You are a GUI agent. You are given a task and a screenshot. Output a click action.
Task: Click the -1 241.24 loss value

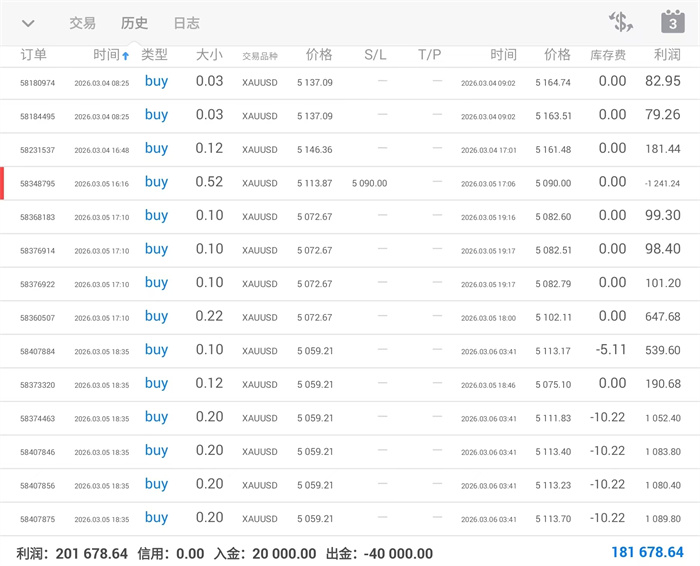(x=662, y=184)
